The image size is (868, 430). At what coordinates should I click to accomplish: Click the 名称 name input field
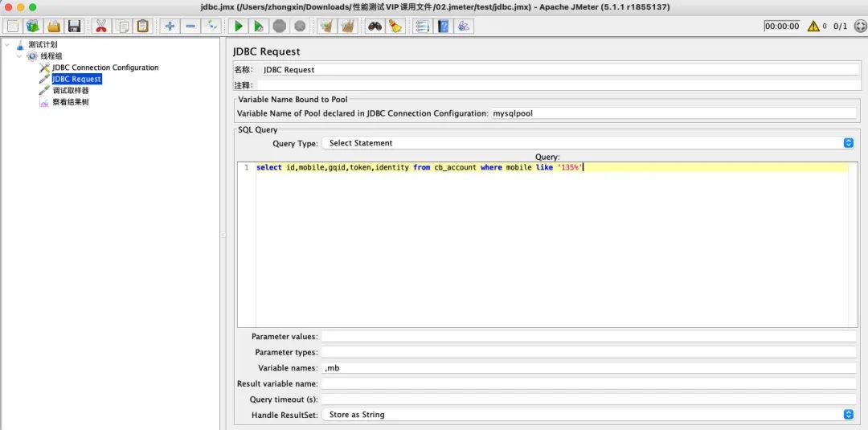point(560,70)
